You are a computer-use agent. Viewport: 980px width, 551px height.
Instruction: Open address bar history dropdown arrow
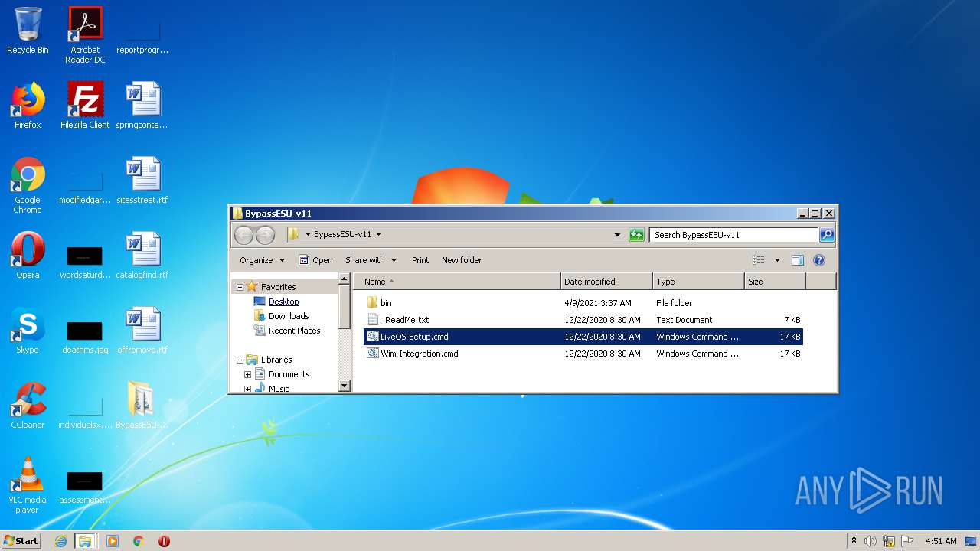(618, 235)
